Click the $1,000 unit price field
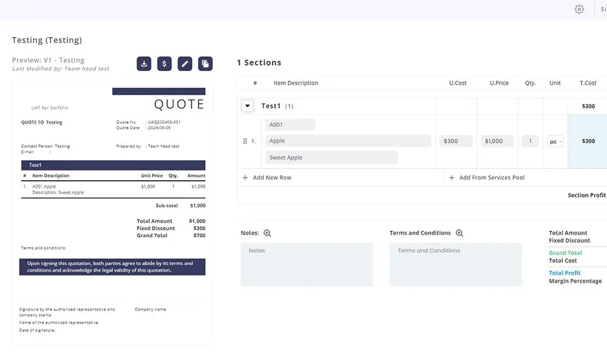This screenshot has height=364, width=607. (497, 141)
